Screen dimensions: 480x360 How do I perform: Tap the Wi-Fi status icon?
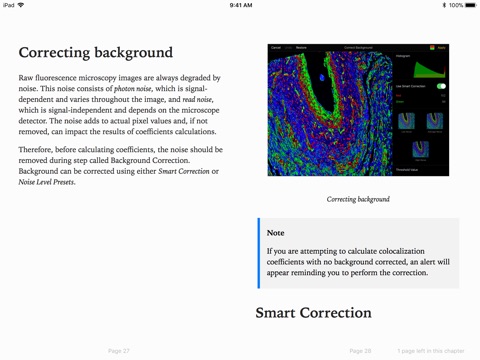[21, 5]
